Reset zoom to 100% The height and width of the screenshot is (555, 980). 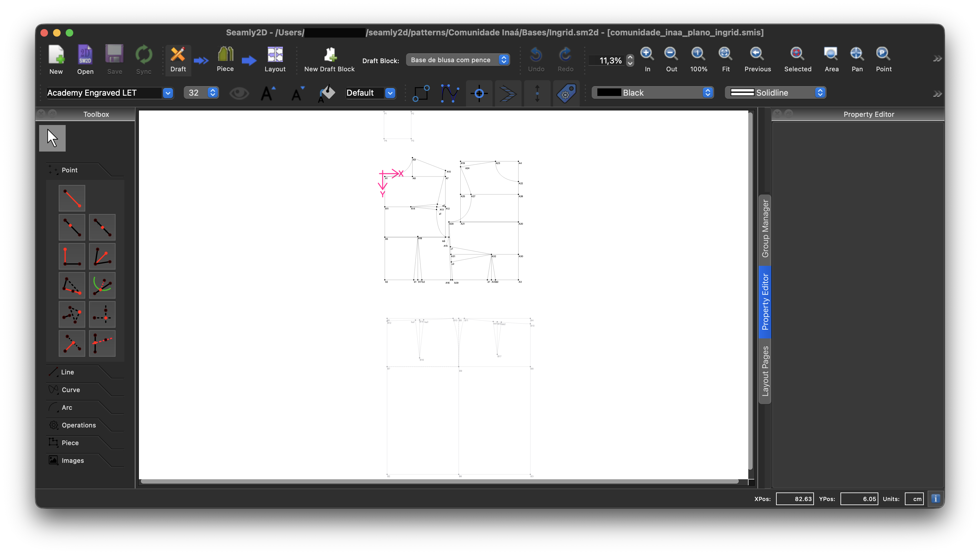coord(698,59)
